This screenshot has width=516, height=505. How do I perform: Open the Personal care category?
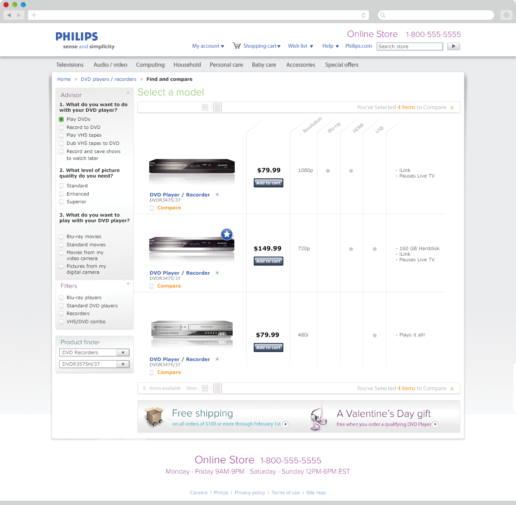226,65
